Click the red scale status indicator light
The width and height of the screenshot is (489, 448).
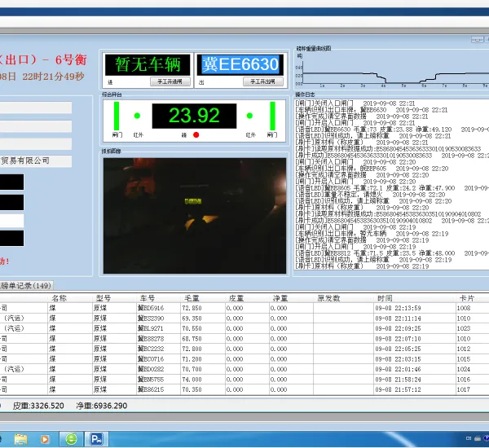click(196, 135)
